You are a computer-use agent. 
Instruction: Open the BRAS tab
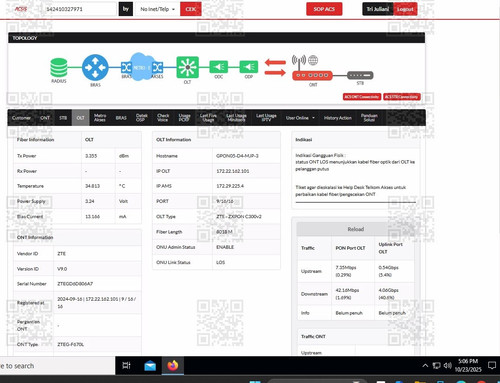click(x=121, y=118)
